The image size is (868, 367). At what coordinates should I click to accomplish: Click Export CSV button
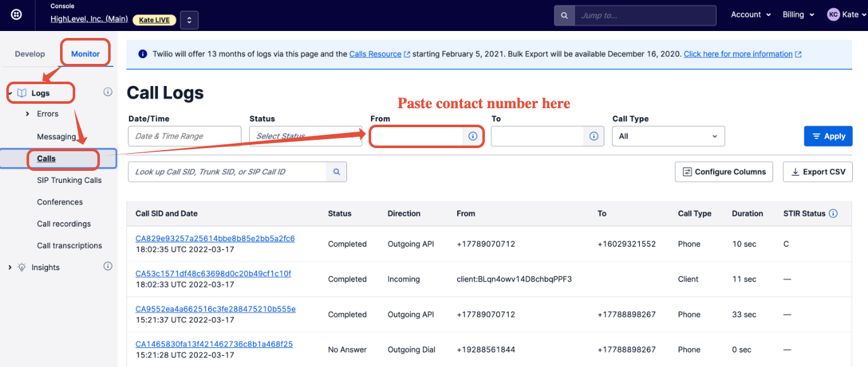click(818, 171)
